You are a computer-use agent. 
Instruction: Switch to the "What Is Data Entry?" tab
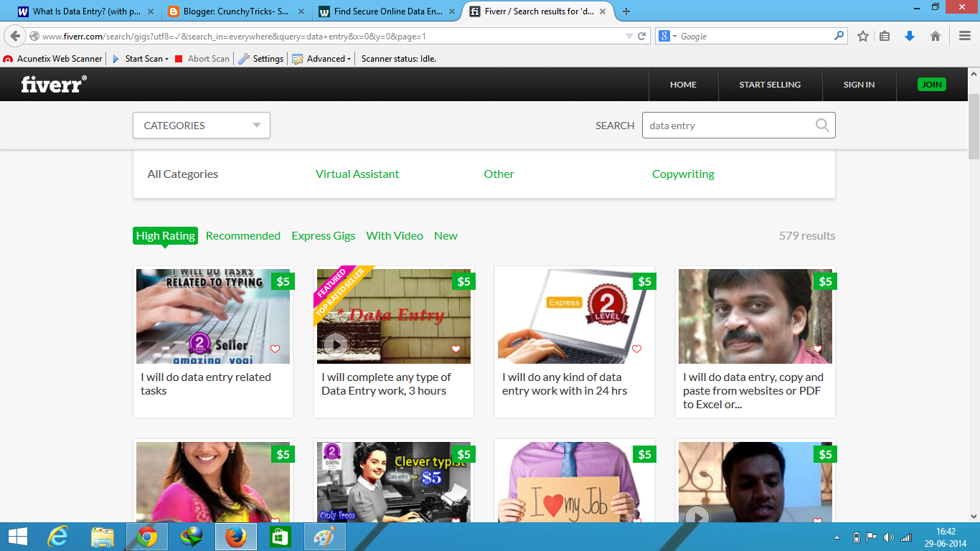pyautogui.click(x=88, y=11)
